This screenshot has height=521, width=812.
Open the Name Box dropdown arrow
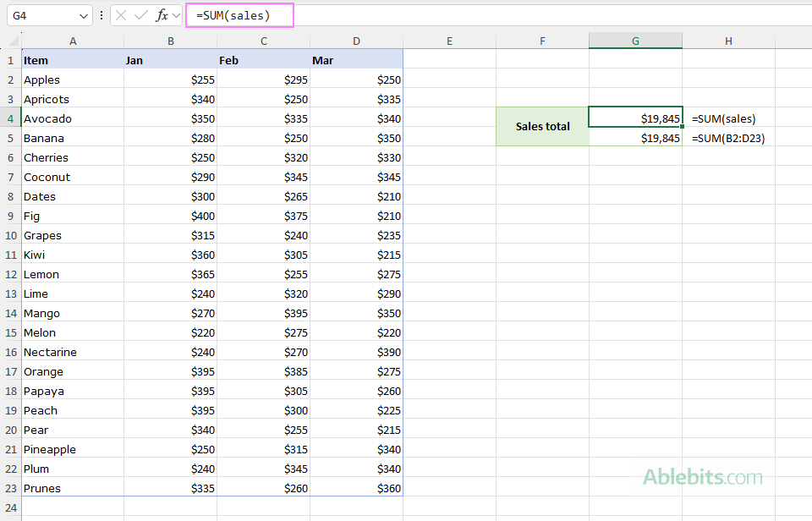point(82,15)
